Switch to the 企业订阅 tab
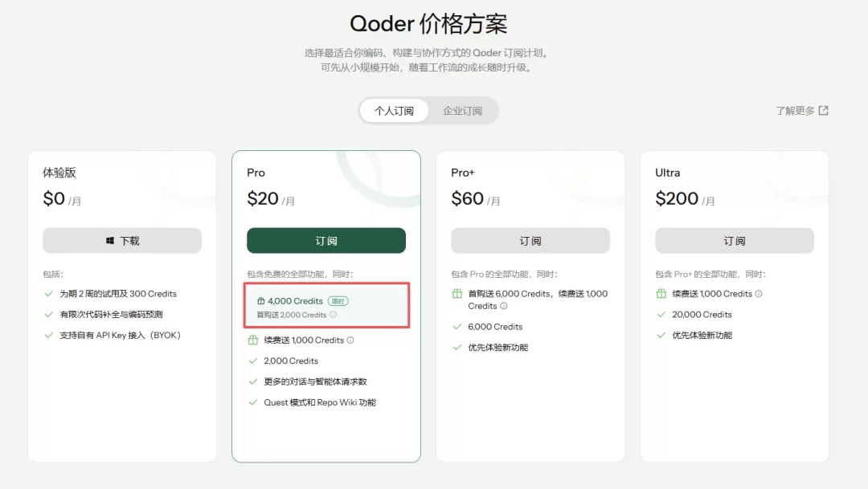This screenshot has width=868, height=489. click(x=463, y=111)
